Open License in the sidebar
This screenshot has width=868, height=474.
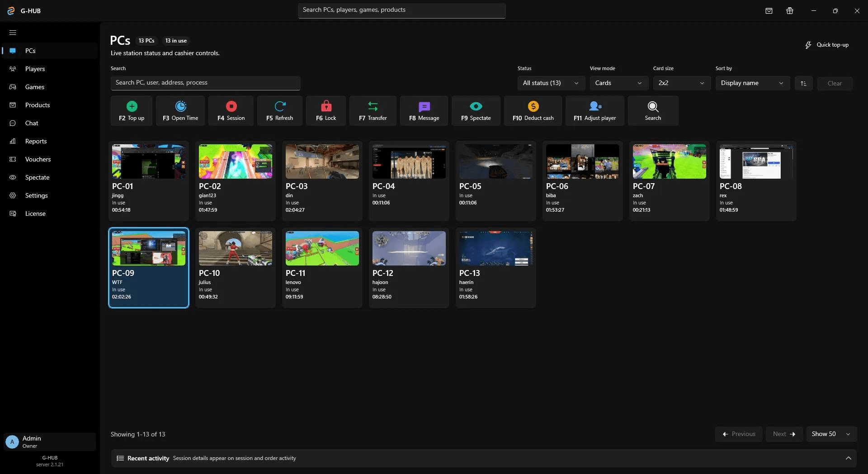[50, 213]
